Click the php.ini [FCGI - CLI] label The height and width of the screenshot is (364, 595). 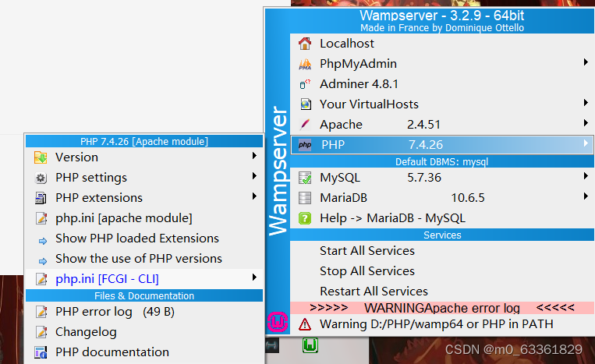click(107, 279)
